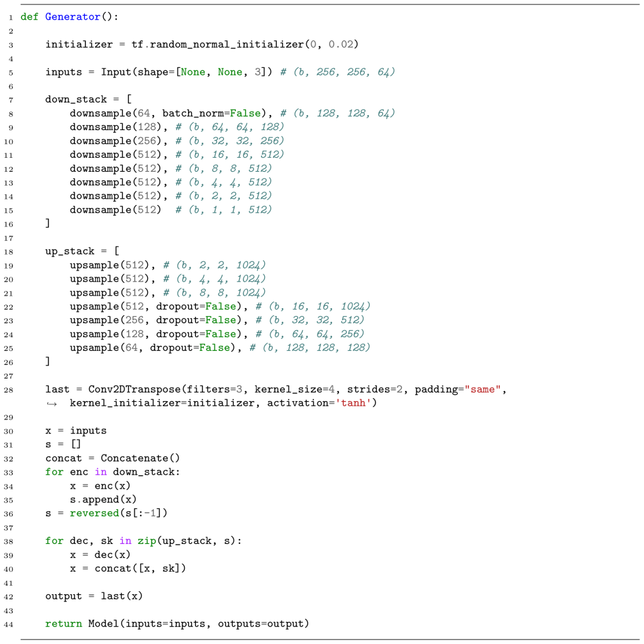
Task: Select the Generator function name
Action: [x=72, y=17]
